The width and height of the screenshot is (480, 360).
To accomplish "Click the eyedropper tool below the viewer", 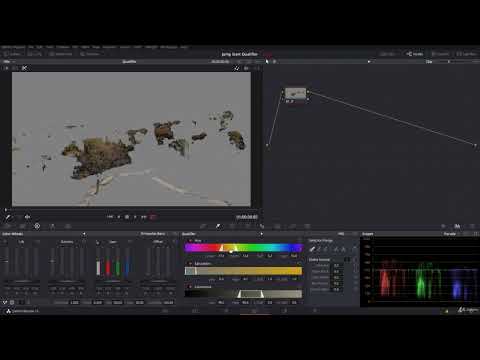I will coord(8,217).
